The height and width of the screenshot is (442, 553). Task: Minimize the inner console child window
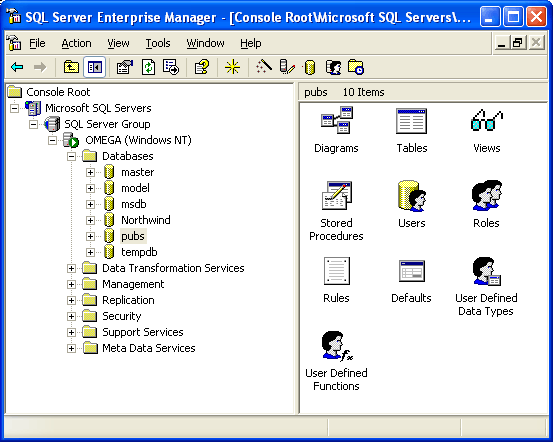pyautogui.click(x=501, y=43)
